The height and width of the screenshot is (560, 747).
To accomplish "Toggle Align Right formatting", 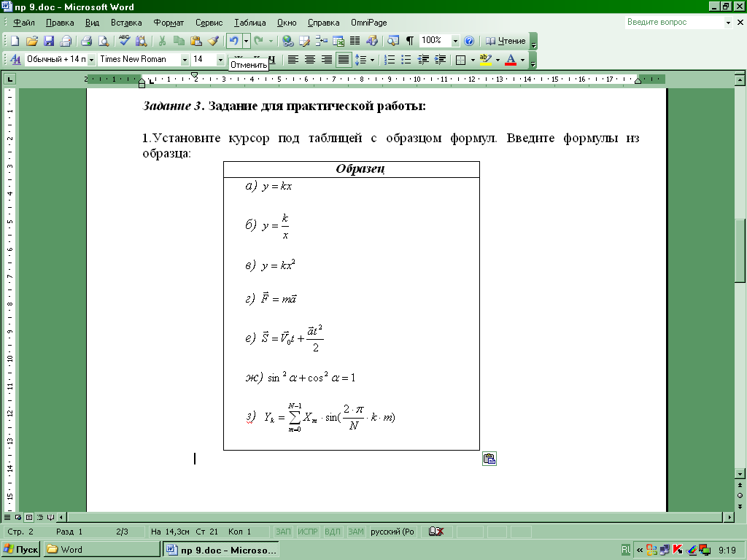I will pyautogui.click(x=326, y=60).
